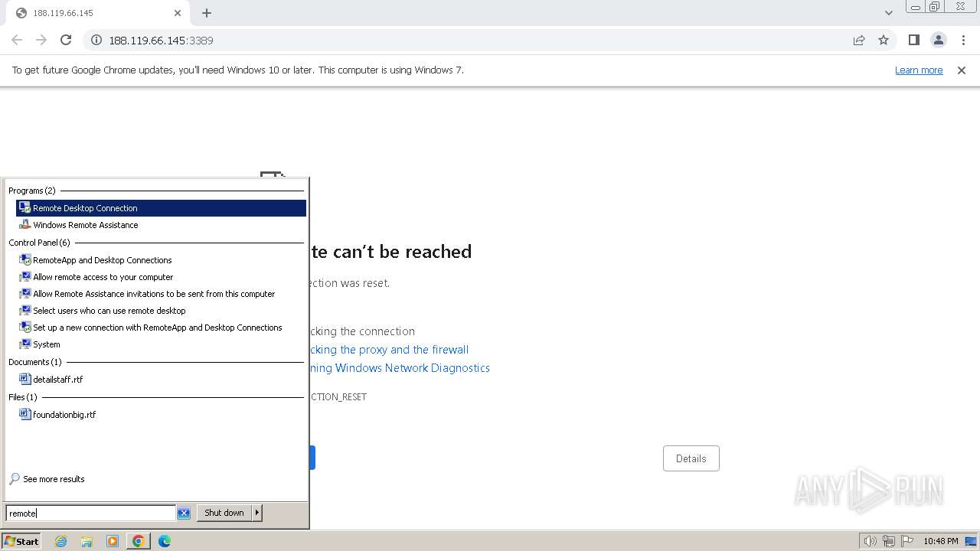This screenshot has width=980, height=551.
Task: Click the address bar URL
Action: 161,41
